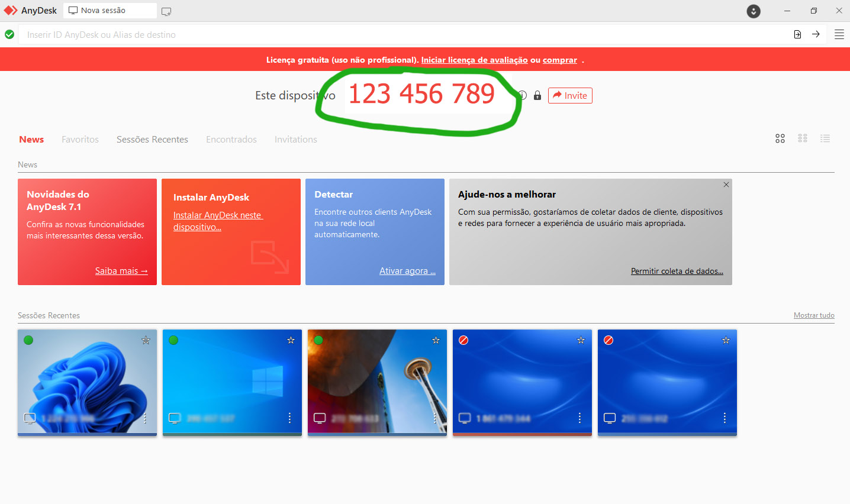The width and height of the screenshot is (850, 504).
Task: Switch to small tiles view
Action: pyautogui.click(x=803, y=138)
